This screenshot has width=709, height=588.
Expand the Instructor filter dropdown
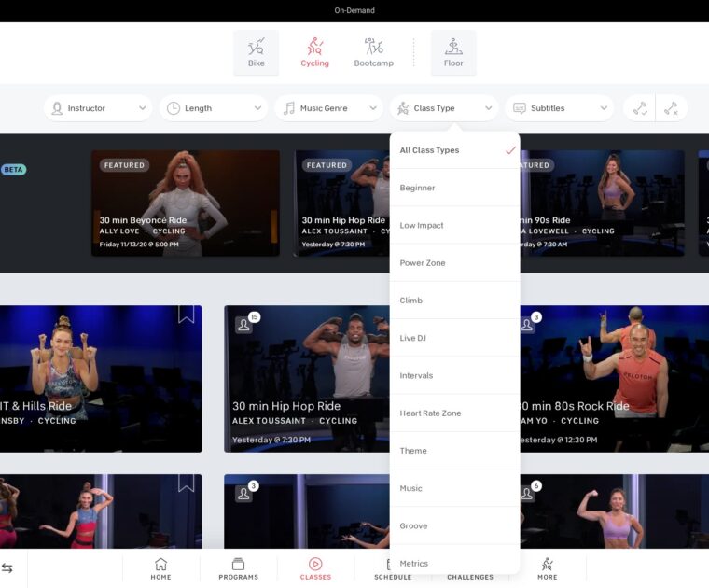click(x=97, y=108)
